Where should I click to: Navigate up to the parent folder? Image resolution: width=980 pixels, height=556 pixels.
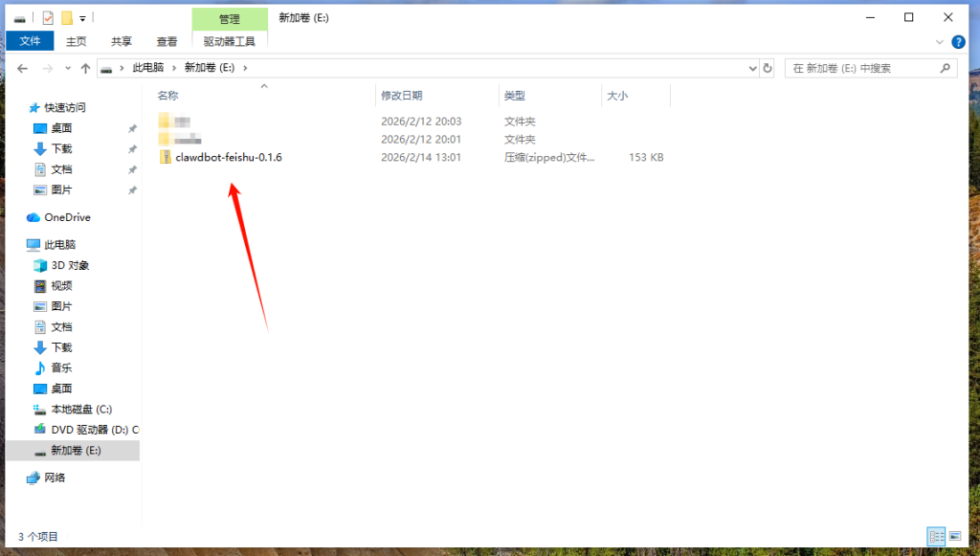[x=85, y=68]
